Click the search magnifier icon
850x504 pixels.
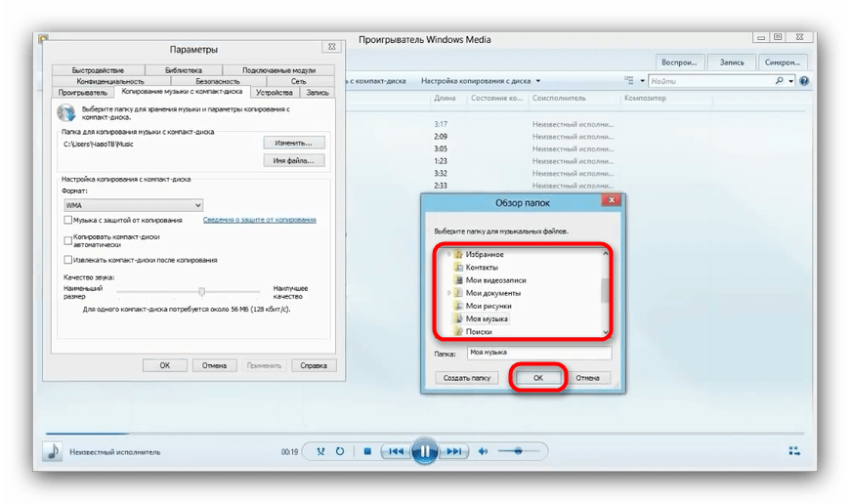[779, 81]
